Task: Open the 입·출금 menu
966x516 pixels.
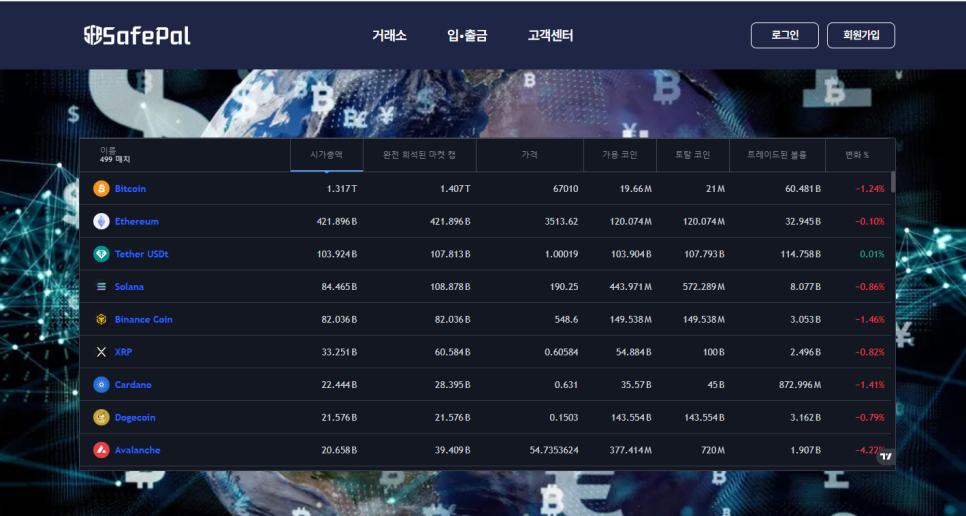Action: (467, 35)
